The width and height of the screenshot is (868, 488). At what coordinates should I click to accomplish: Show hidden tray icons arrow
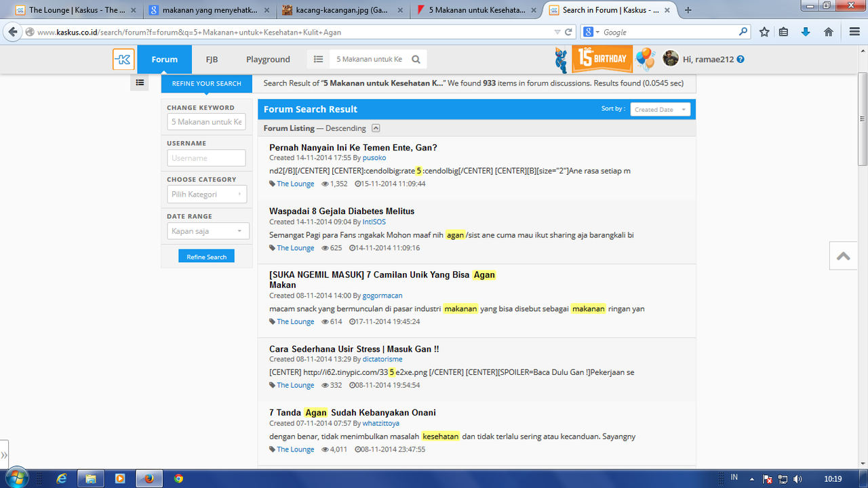pos(753,479)
